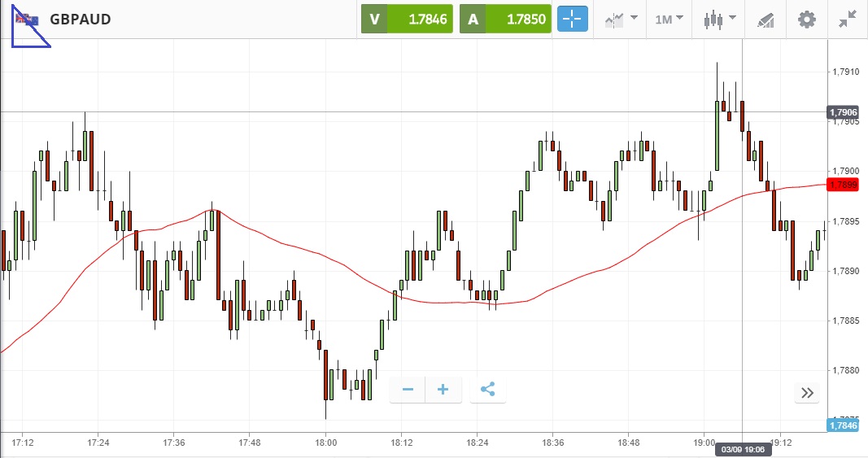The image size is (868, 458).
Task: Open the 1M timeframe dropdown
Action: coord(669,20)
